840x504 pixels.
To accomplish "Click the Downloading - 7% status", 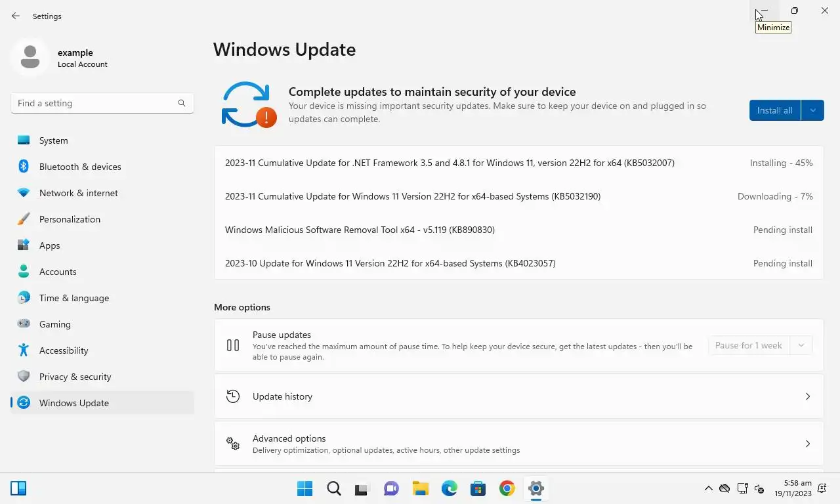I will (775, 196).
